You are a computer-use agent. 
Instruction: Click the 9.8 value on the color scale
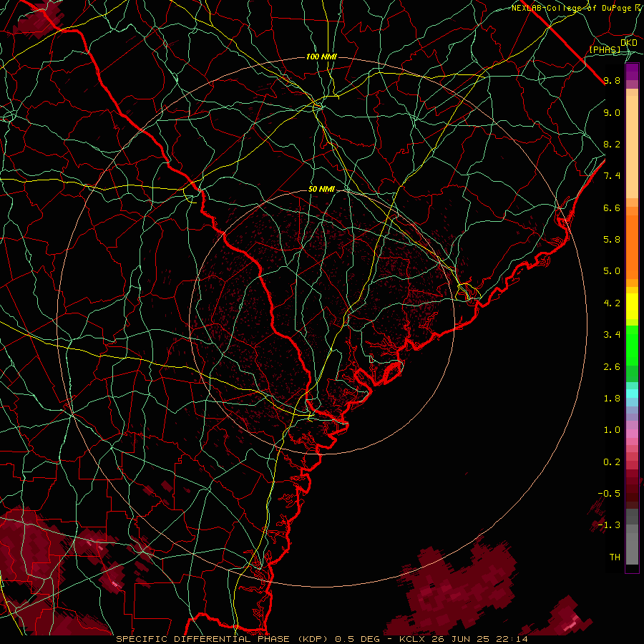(x=612, y=80)
